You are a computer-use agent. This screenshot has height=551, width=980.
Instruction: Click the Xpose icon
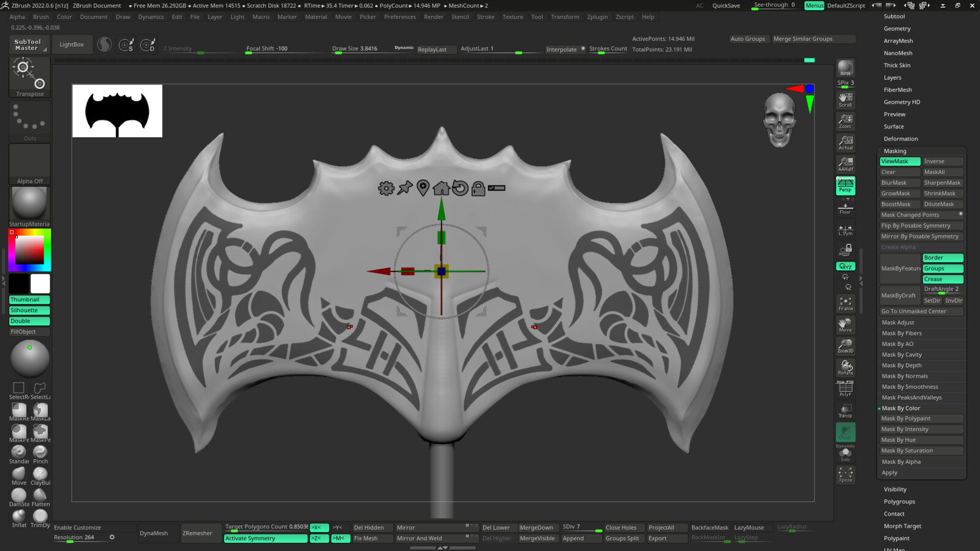[845, 474]
